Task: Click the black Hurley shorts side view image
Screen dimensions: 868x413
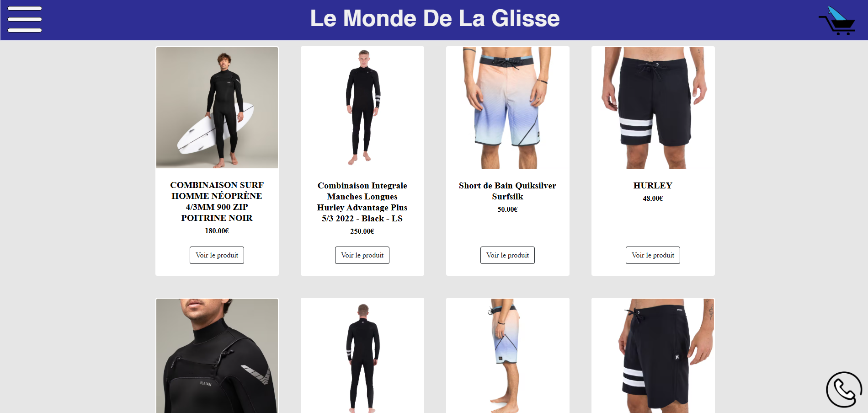Action: coord(653,356)
